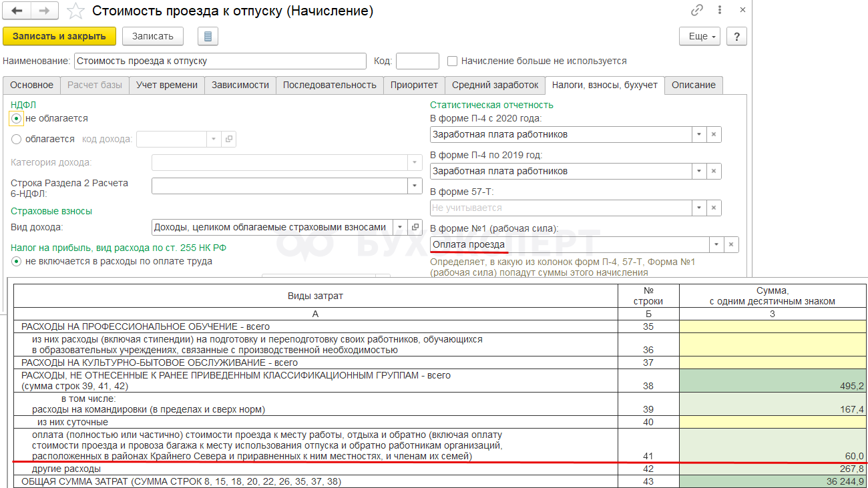
Task: Open the Основное tab
Action: coord(31,85)
